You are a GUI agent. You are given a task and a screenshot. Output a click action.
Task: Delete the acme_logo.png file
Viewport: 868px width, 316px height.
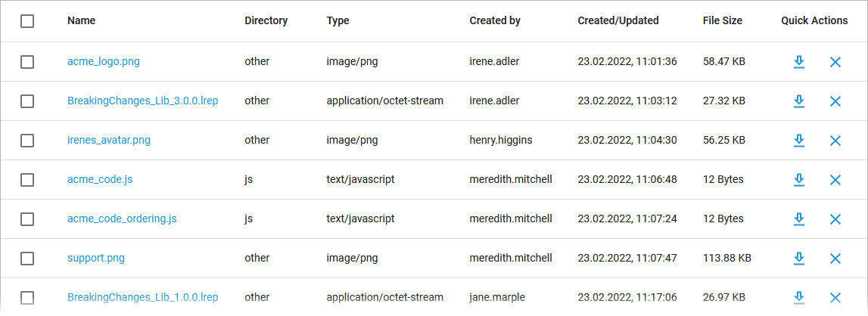click(x=835, y=62)
